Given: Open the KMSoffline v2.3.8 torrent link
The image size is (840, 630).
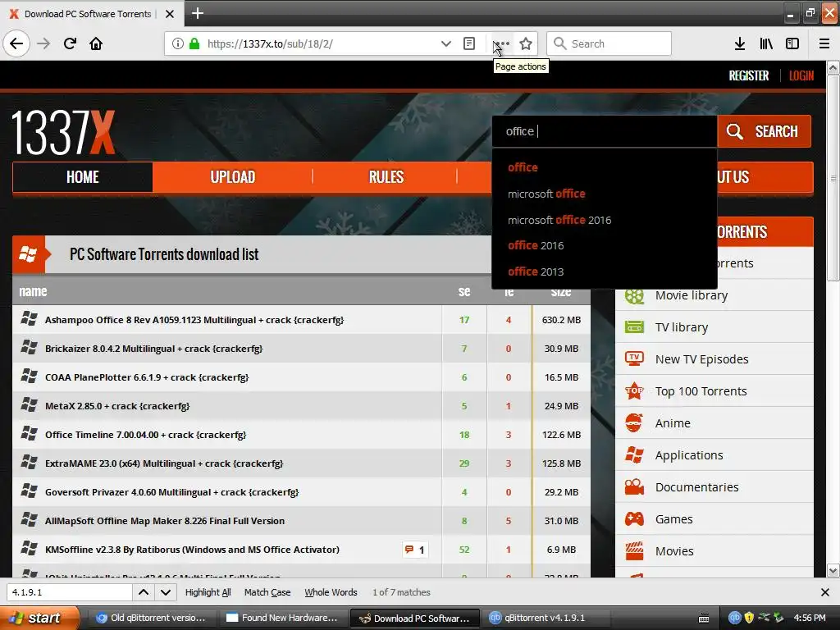Looking at the screenshot, I should click(x=192, y=550).
